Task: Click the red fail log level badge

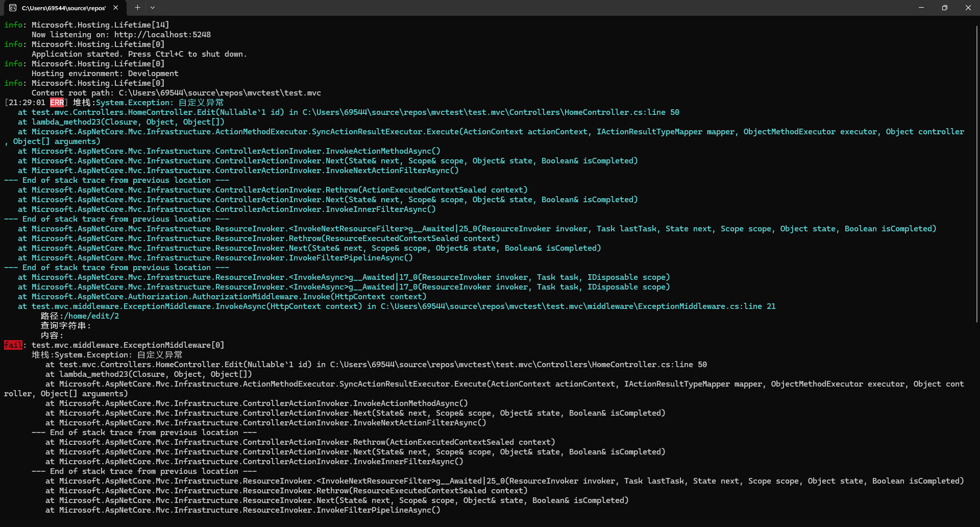Action: click(13, 345)
